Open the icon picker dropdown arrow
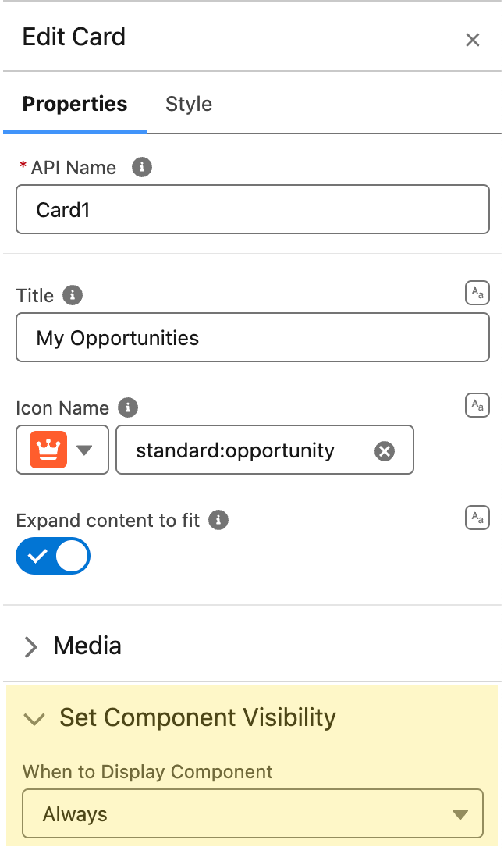The image size is (504, 854). coord(84,450)
